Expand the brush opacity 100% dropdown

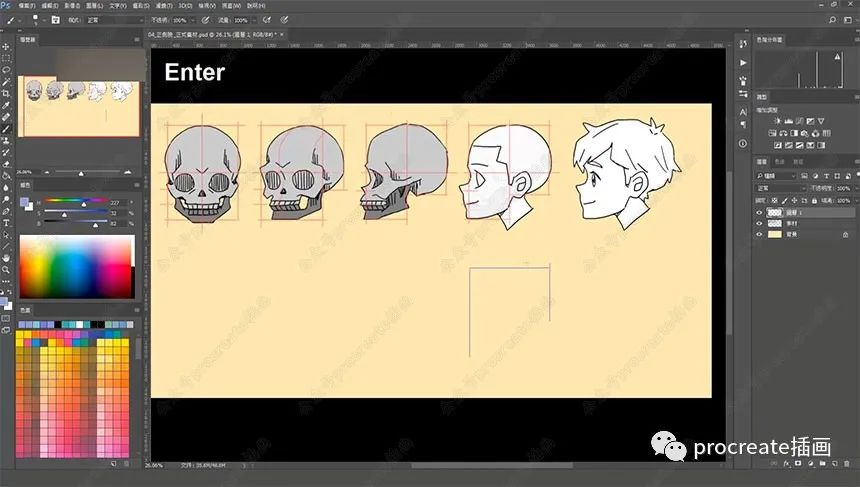[x=192, y=19]
